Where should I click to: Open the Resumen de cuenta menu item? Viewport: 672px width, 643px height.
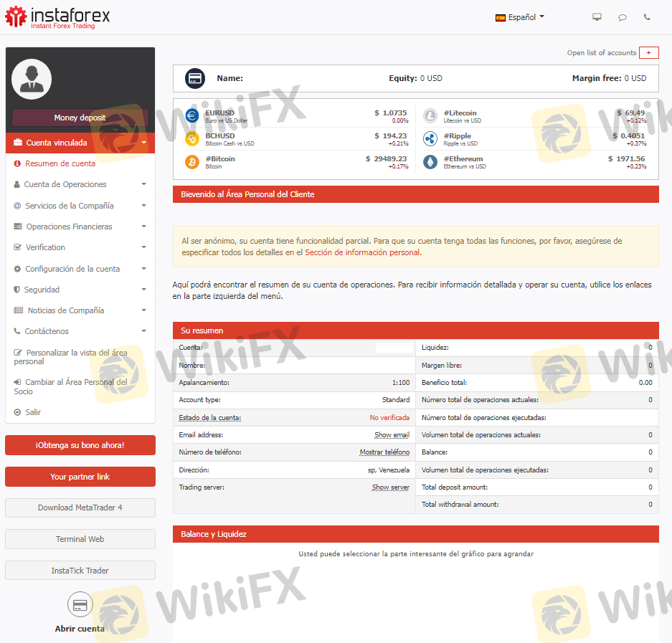pyautogui.click(x=60, y=163)
